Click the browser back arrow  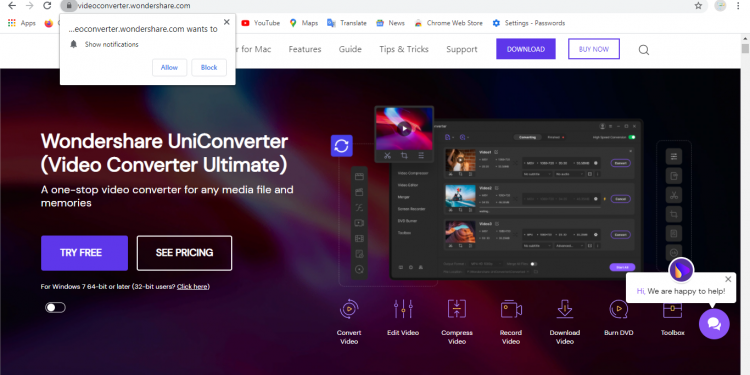click(x=12, y=6)
